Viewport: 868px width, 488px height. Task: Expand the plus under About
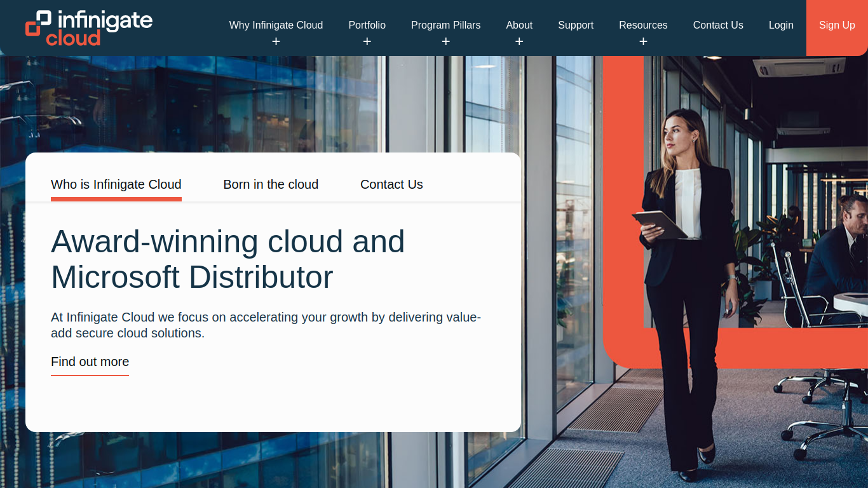coord(519,41)
